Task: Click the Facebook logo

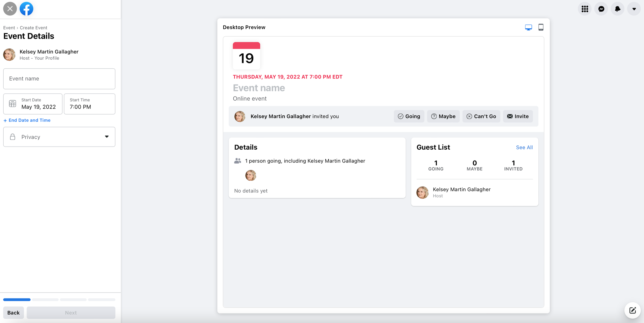Action: (x=26, y=9)
